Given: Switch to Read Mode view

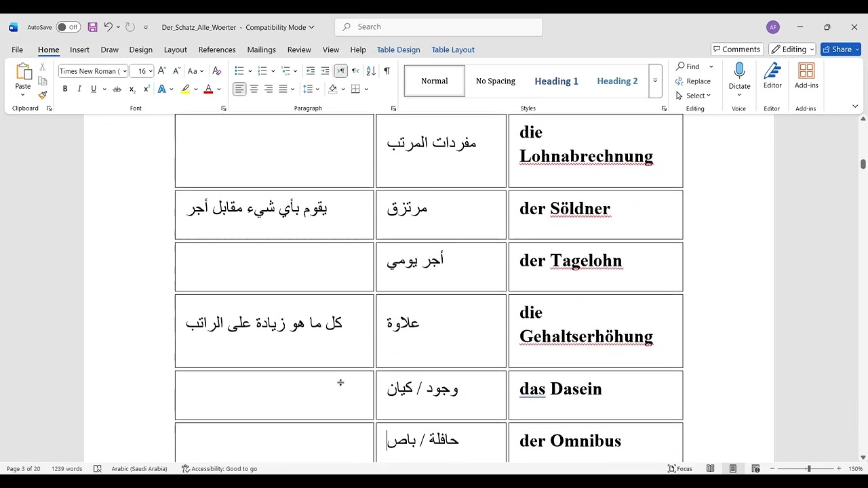Looking at the screenshot, I should tap(710, 468).
